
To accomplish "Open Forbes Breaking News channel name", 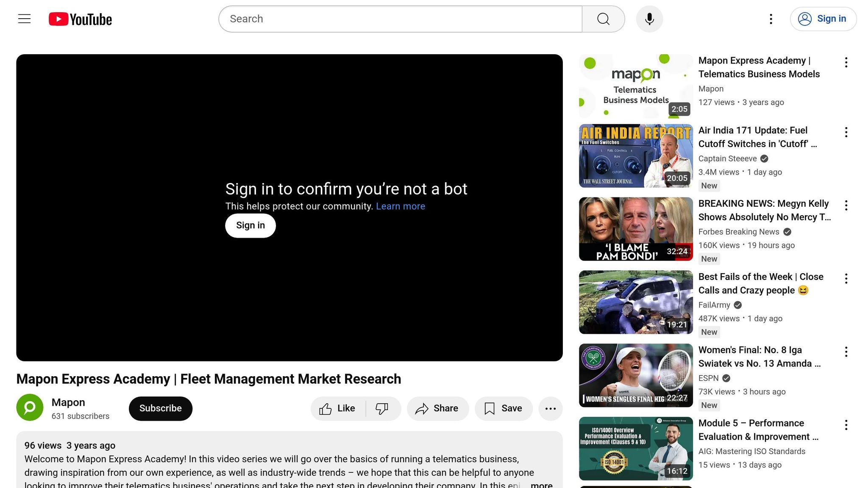I will click(739, 232).
